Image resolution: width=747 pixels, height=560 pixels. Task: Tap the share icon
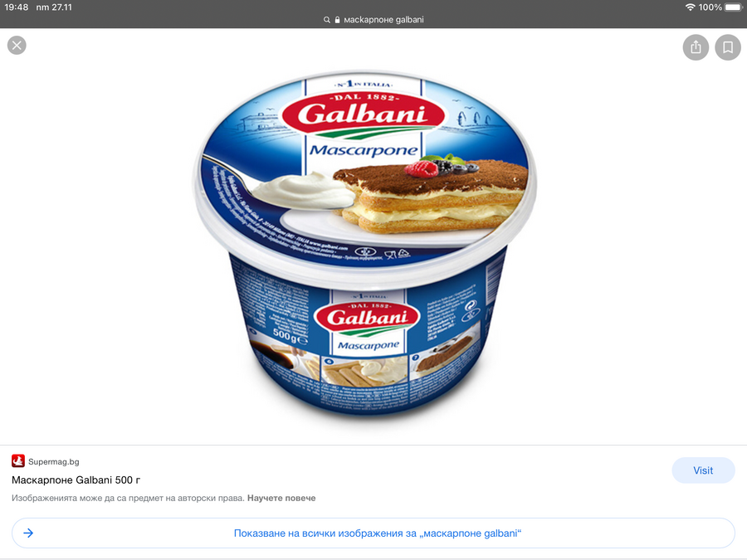(x=696, y=47)
